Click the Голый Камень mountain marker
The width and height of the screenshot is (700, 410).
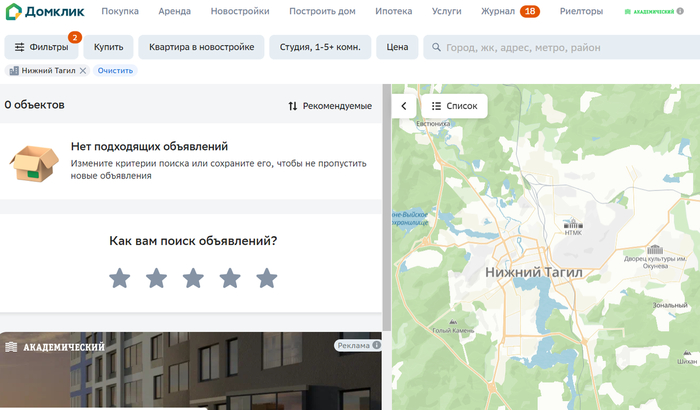(x=453, y=322)
